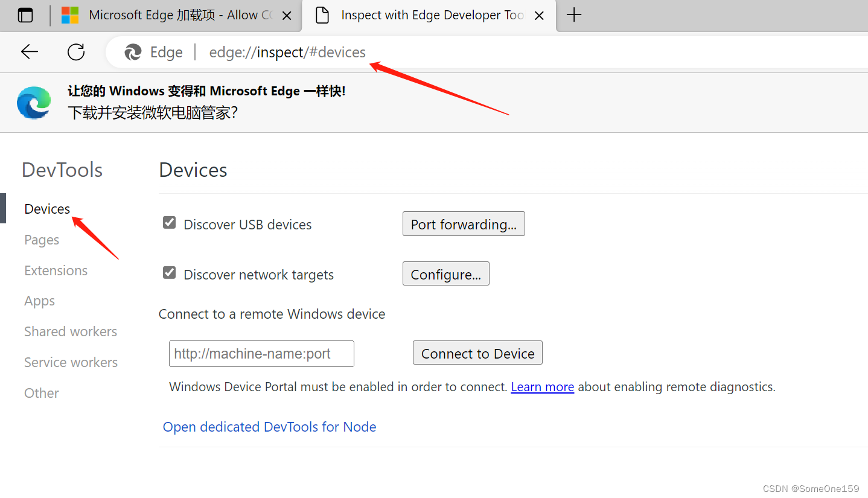
Task: Click the banner title 让您的 Windows 变得和 Microsoft Edge 一样快
Action: pyautogui.click(x=206, y=91)
